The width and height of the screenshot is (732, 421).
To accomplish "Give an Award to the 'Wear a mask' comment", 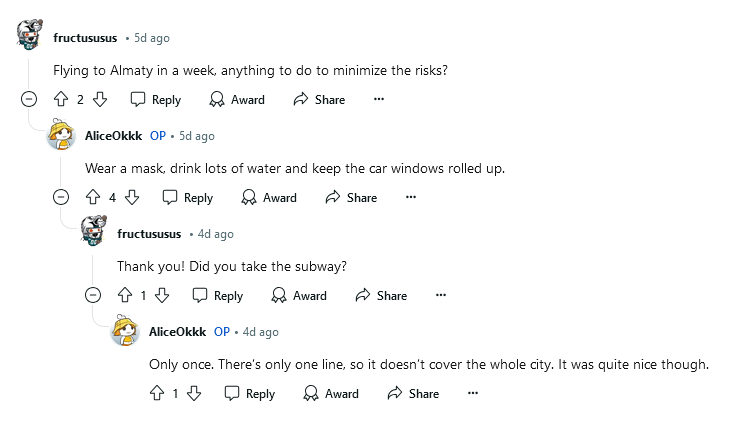I will click(x=269, y=197).
